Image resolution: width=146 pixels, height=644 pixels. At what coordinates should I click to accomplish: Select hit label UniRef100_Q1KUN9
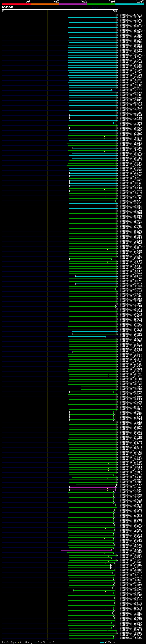click(x=131, y=113)
